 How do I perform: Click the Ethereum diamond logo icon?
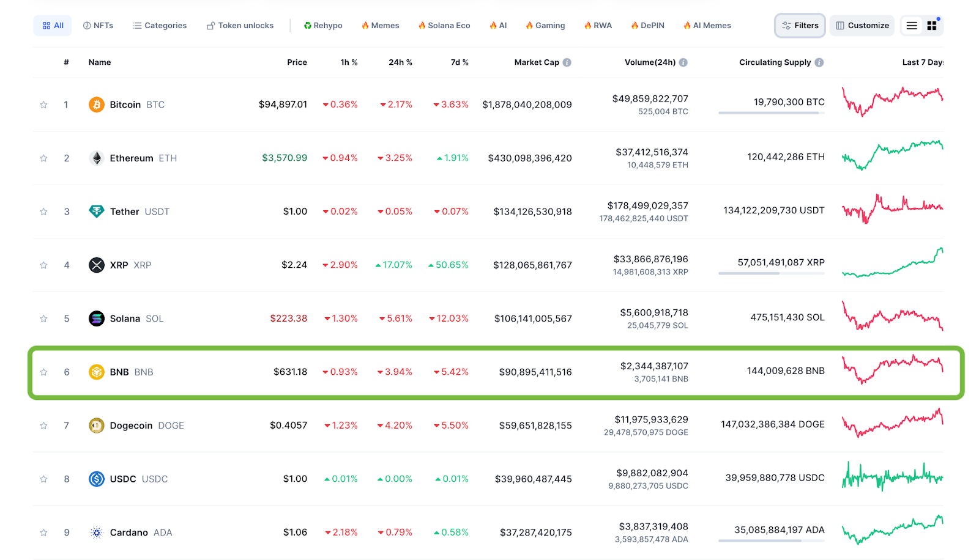point(97,158)
